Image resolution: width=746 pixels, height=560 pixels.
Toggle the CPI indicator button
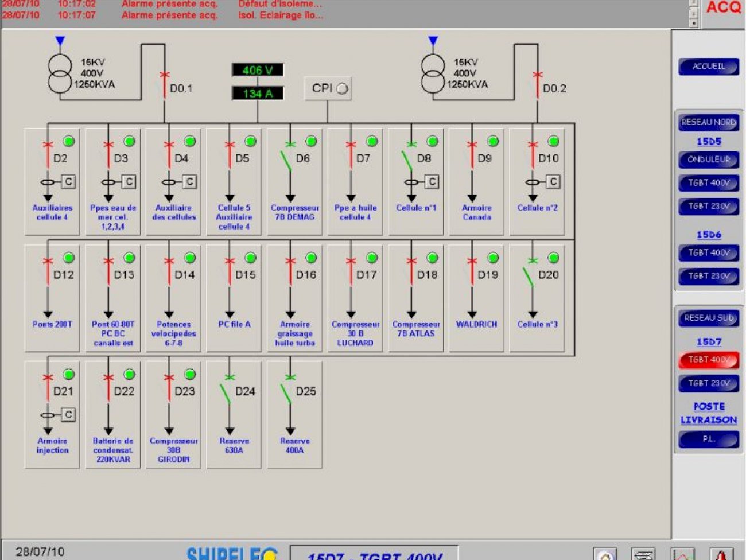click(328, 88)
